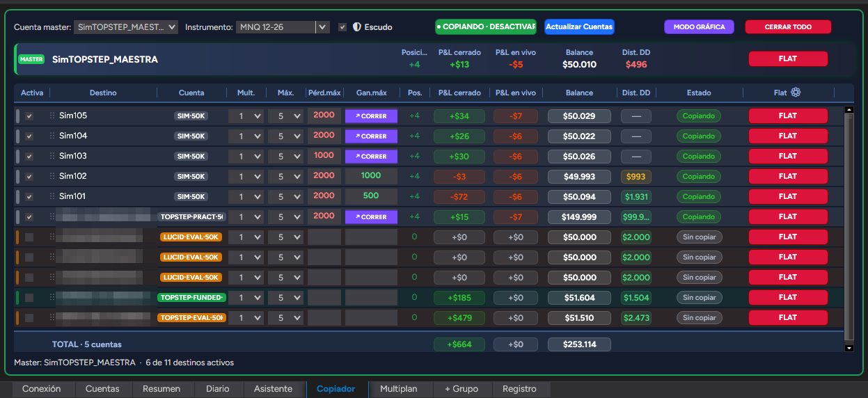Click the $993 Dist. DD value

(x=636, y=177)
